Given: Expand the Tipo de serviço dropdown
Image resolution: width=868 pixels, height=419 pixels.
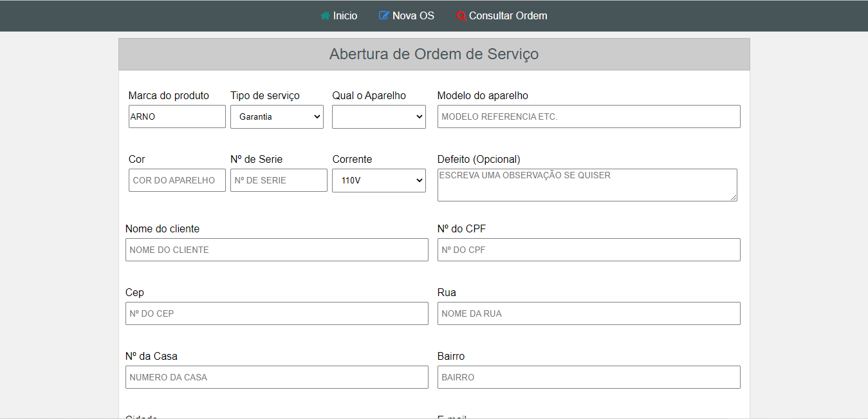Looking at the screenshot, I should (x=277, y=116).
